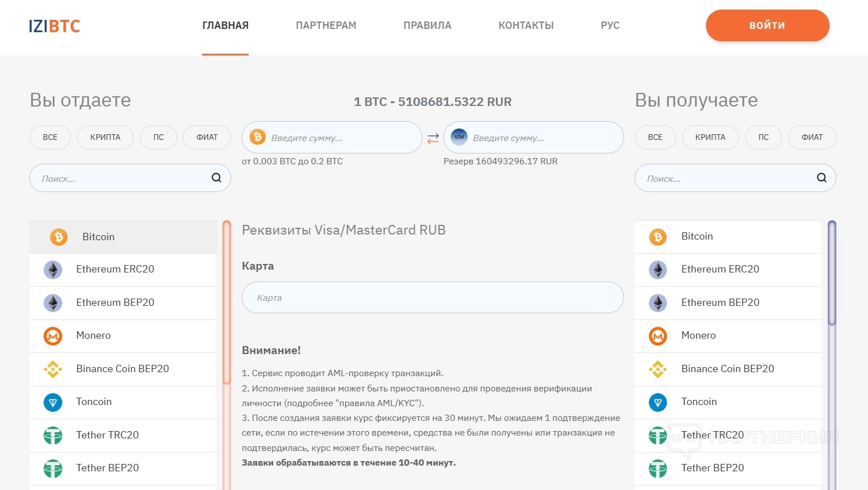Focus the left Поиск search field
This screenshot has width=868, height=490.
pyautogui.click(x=130, y=178)
